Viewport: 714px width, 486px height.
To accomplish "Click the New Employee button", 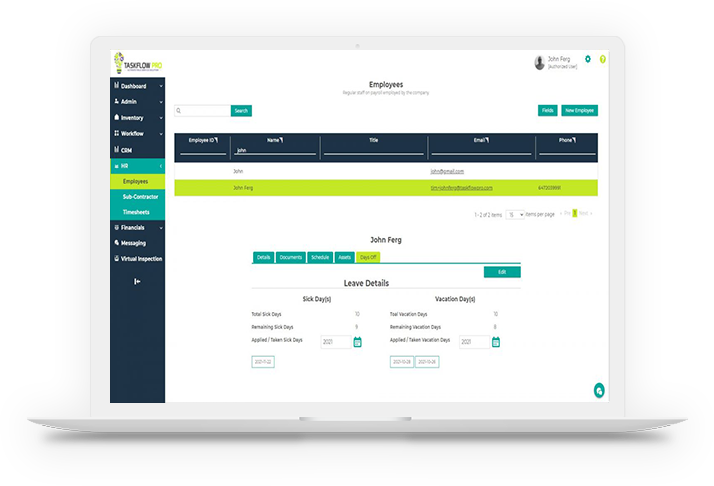I will [x=579, y=111].
